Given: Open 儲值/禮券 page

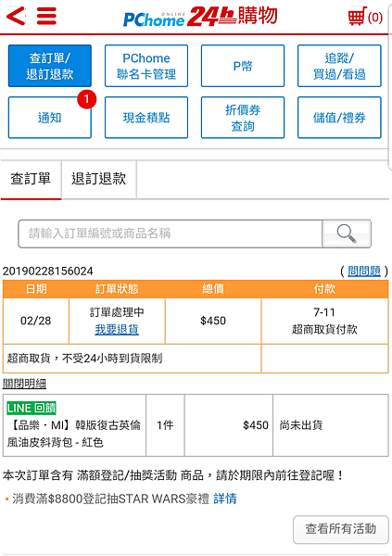Looking at the screenshot, I should (x=339, y=118).
